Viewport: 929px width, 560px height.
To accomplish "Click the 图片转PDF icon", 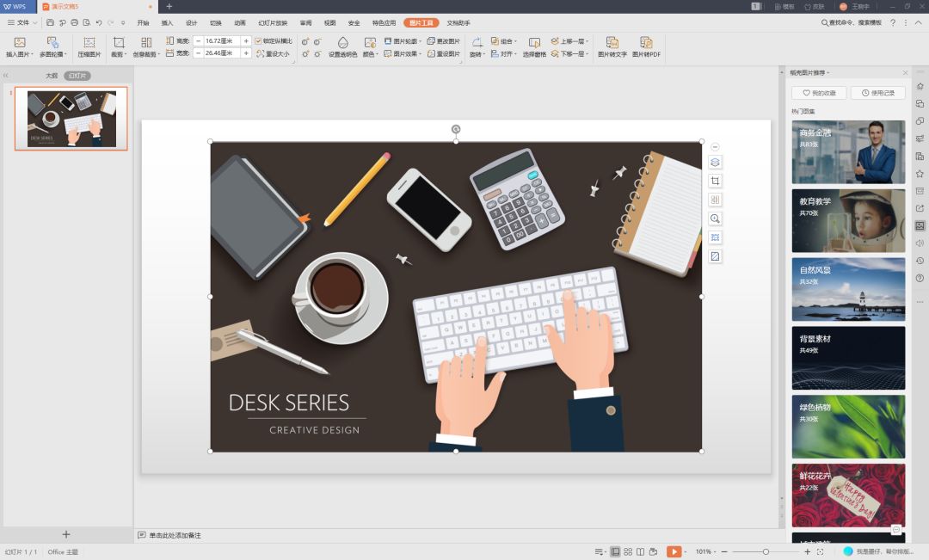I will pos(646,43).
